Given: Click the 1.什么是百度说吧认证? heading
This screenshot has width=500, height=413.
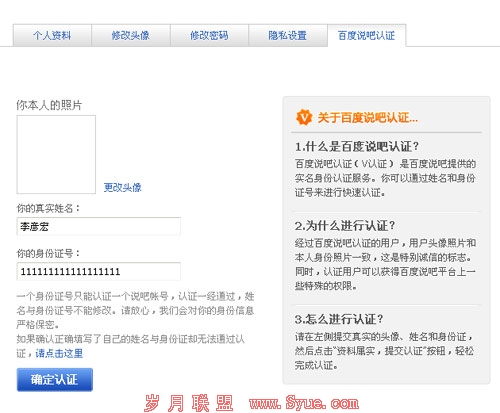Looking at the screenshot, I should pyautogui.click(x=357, y=146).
